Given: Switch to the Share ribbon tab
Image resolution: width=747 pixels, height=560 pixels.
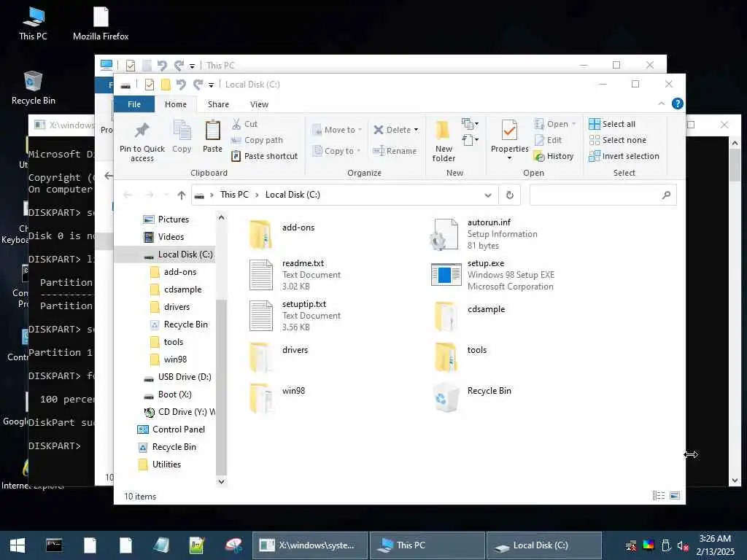Looking at the screenshot, I should tap(218, 104).
